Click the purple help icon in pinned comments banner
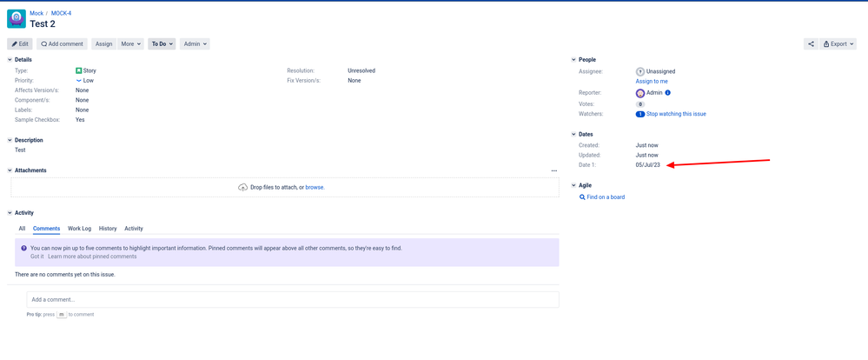The image size is (868, 360). pyautogui.click(x=23, y=248)
